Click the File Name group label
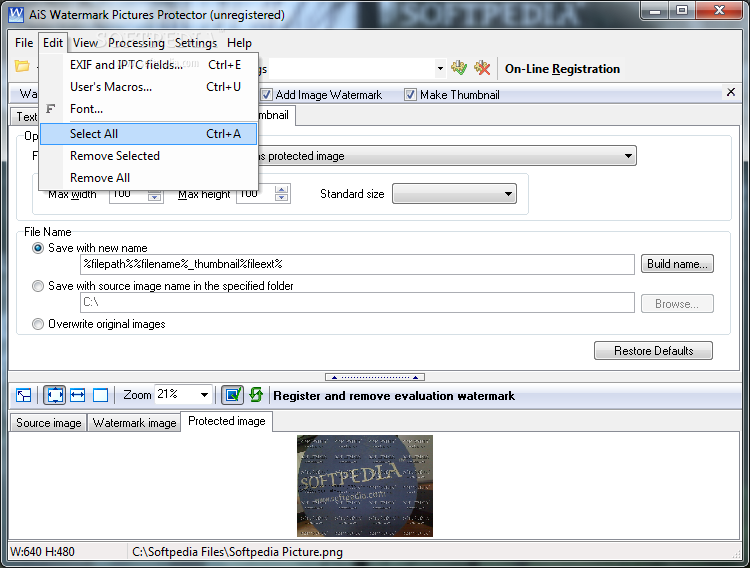The height and width of the screenshot is (568, 750). point(48,232)
